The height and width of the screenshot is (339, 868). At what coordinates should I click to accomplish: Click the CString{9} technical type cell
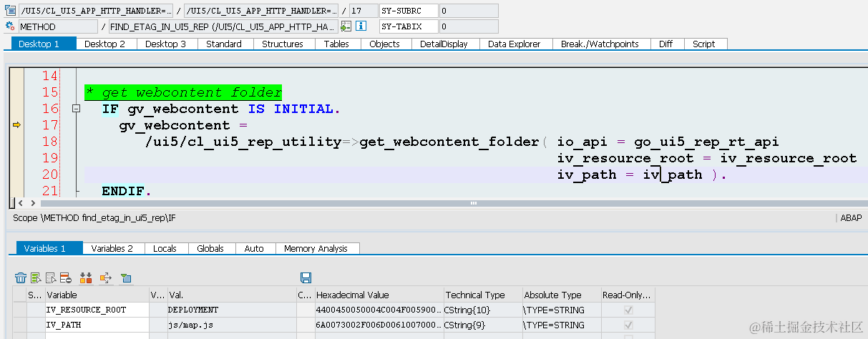tap(482, 325)
